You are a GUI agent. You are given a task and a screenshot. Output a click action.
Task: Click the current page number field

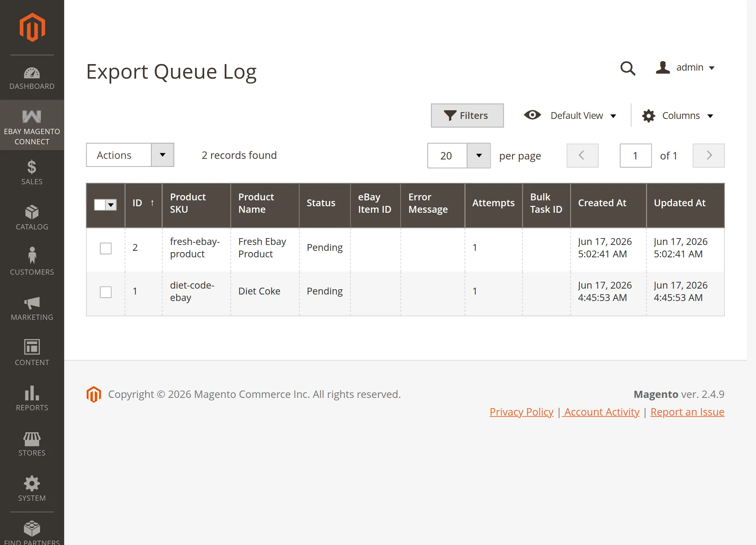click(x=636, y=155)
